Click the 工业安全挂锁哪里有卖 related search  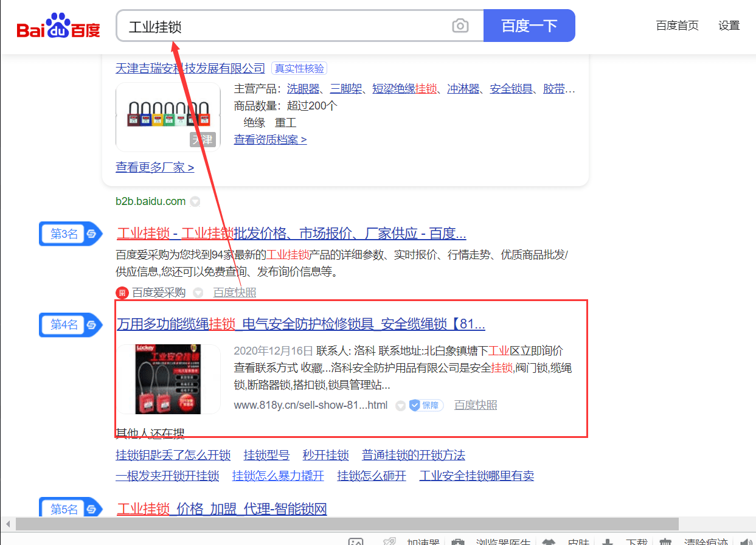click(x=476, y=476)
